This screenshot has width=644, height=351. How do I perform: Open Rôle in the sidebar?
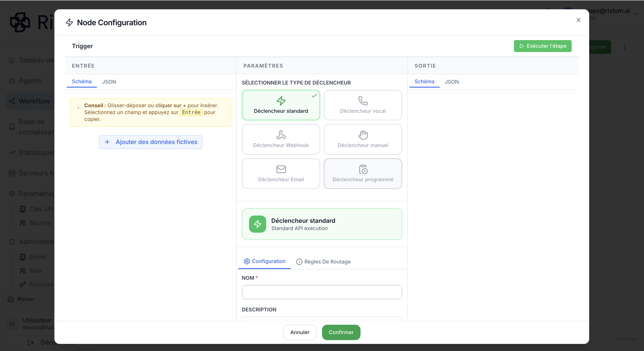click(x=36, y=271)
